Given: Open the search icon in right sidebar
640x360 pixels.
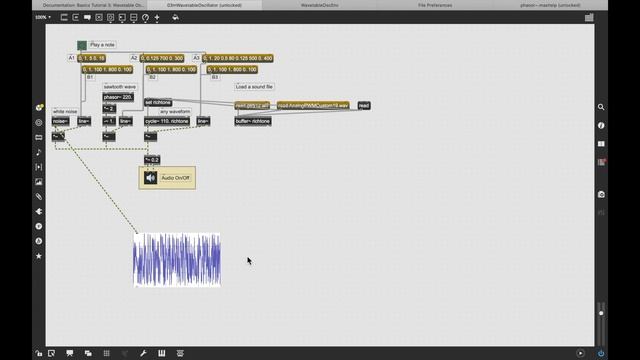Looking at the screenshot, I should (x=601, y=107).
